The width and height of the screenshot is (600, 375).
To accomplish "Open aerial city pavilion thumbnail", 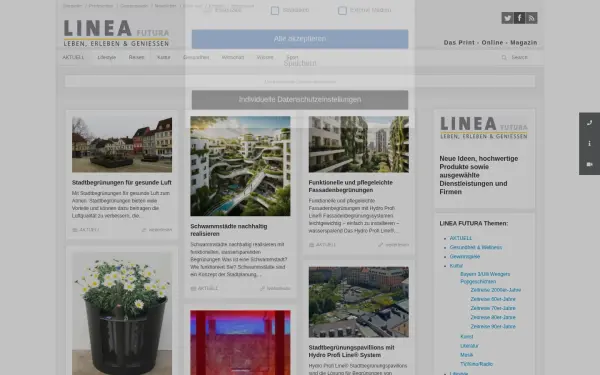I will (x=359, y=302).
